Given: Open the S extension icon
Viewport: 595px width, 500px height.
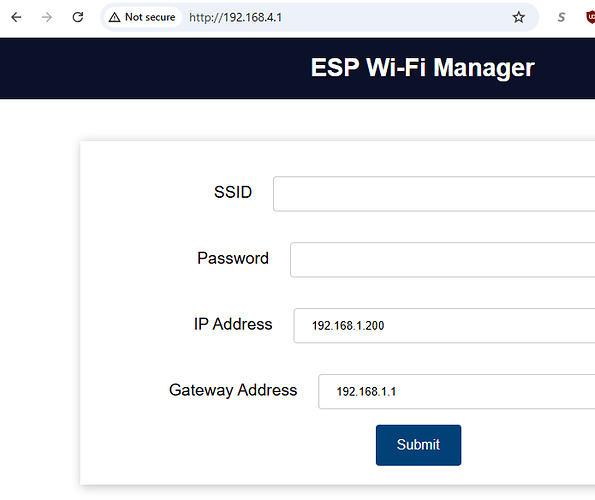Looking at the screenshot, I should click(x=561, y=17).
